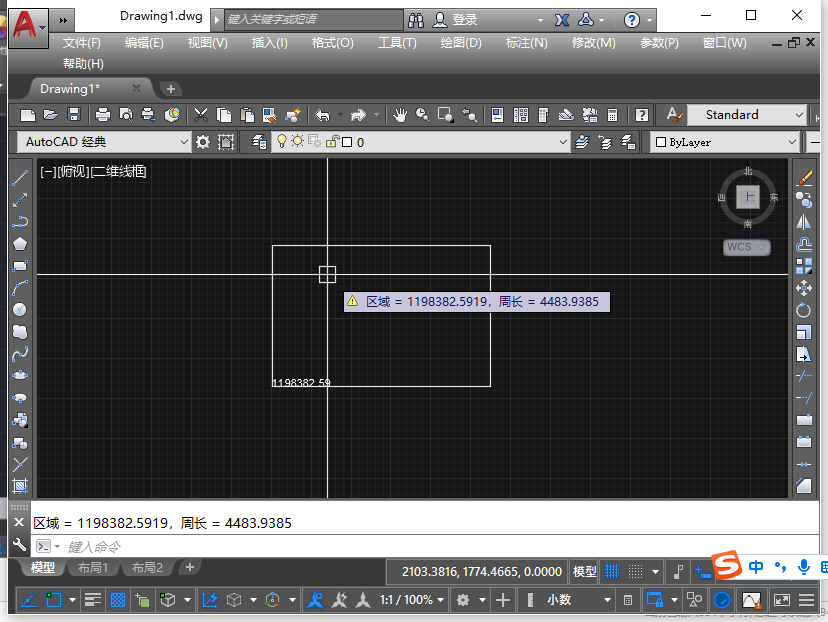The width and height of the screenshot is (828, 622).
Task: Toggle layer 0 freeze sun icon
Action: point(298,142)
